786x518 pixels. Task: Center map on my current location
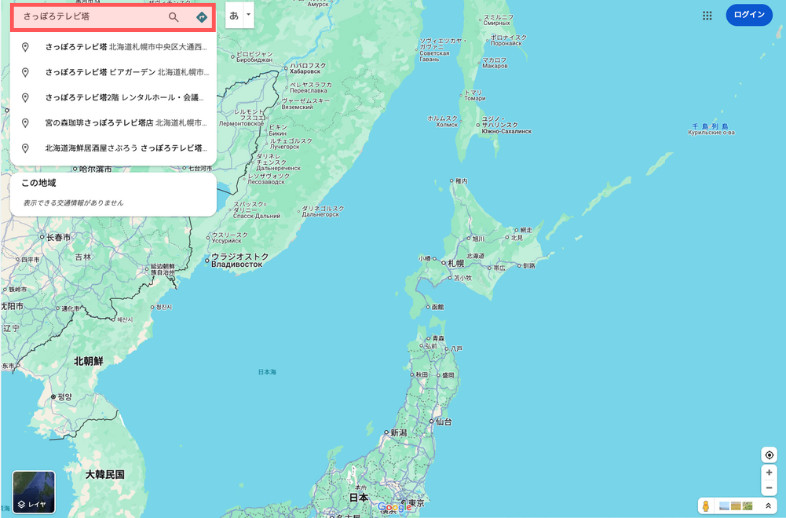tap(768, 454)
